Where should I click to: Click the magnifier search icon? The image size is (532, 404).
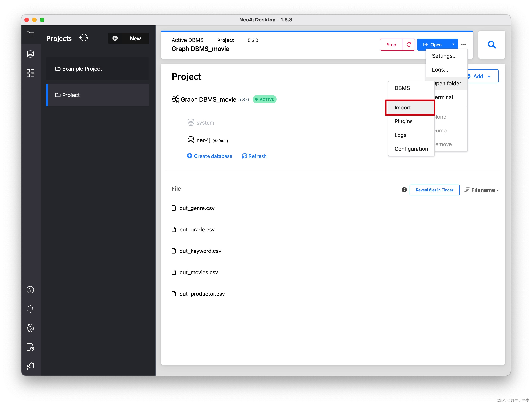492,45
